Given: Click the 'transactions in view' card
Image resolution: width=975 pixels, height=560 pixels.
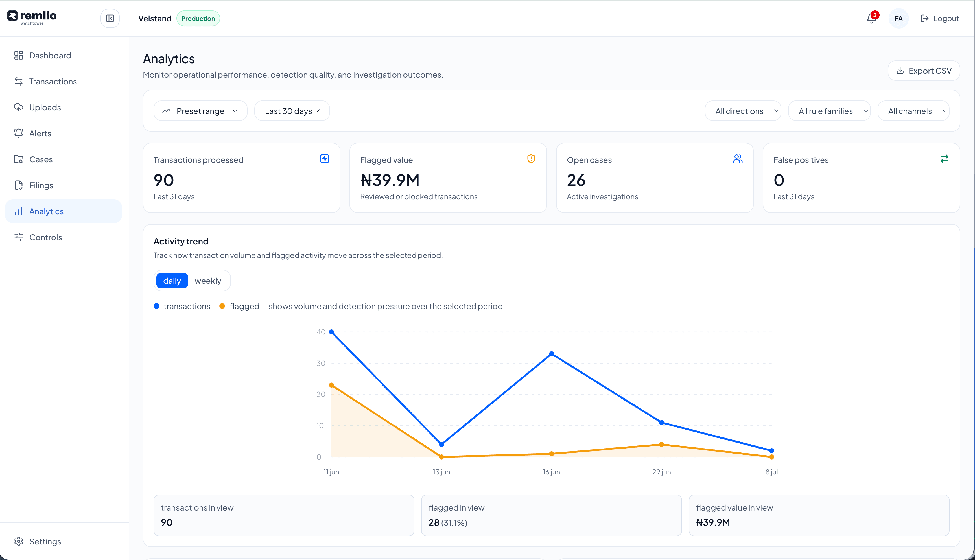Looking at the screenshot, I should click(x=284, y=515).
